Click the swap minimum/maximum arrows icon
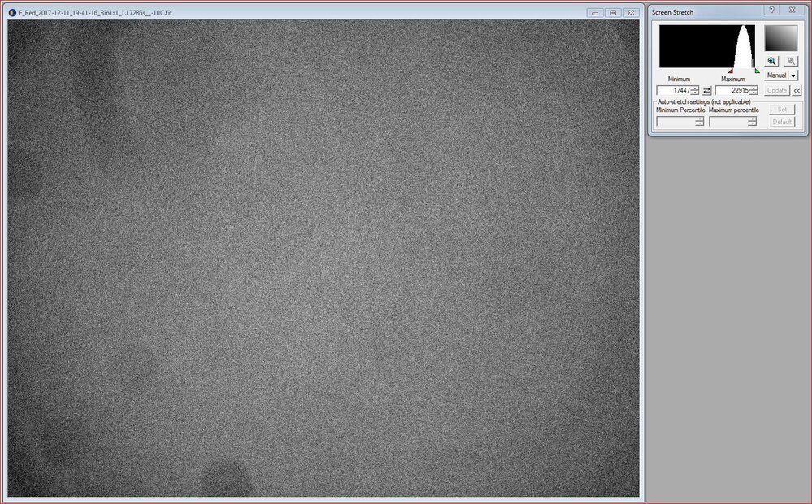The height and width of the screenshot is (504, 812). coord(706,90)
